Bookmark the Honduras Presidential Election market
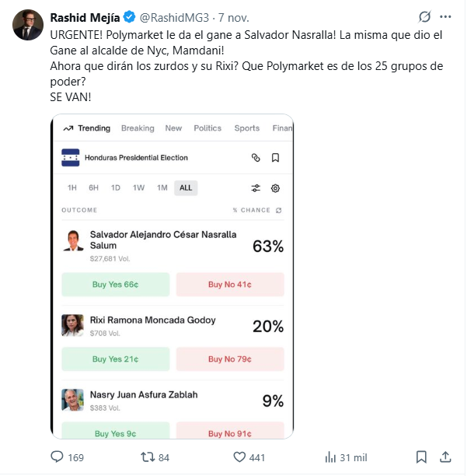467x476 pixels. click(275, 158)
